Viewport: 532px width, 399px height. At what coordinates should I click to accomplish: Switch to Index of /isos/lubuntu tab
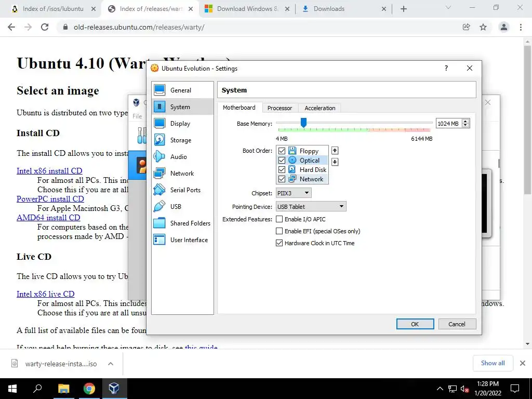click(x=52, y=9)
